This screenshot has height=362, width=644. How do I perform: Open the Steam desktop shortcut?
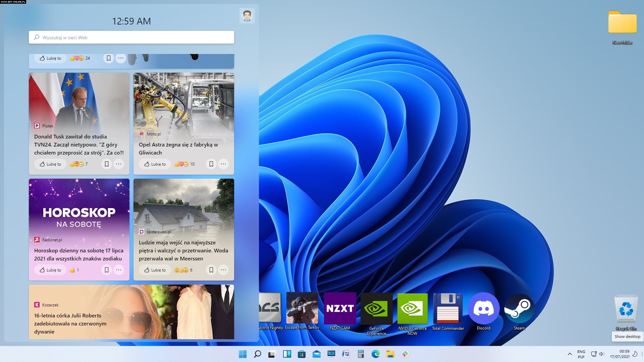pyautogui.click(x=519, y=309)
